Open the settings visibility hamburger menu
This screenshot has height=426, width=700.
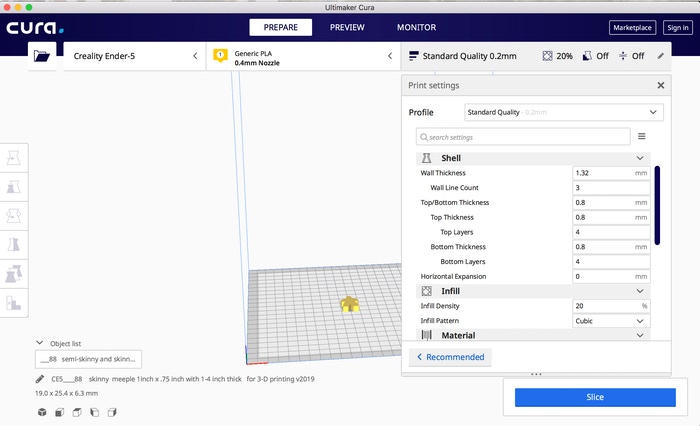coord(641,136)
